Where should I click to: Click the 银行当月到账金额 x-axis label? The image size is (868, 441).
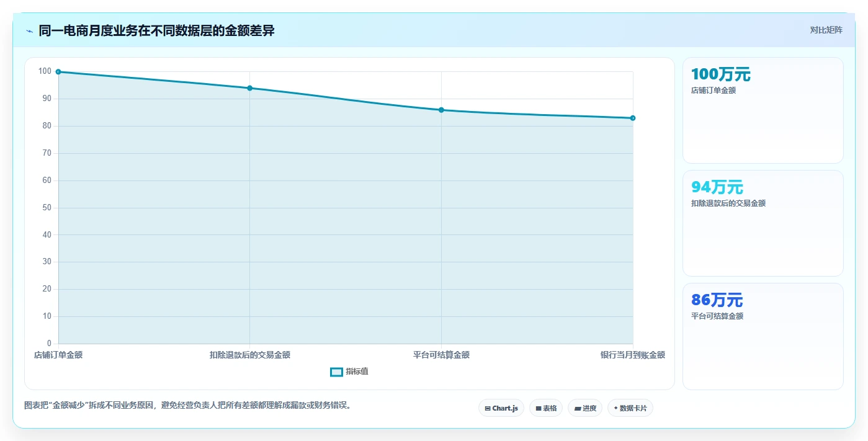[x=633, y=355]
